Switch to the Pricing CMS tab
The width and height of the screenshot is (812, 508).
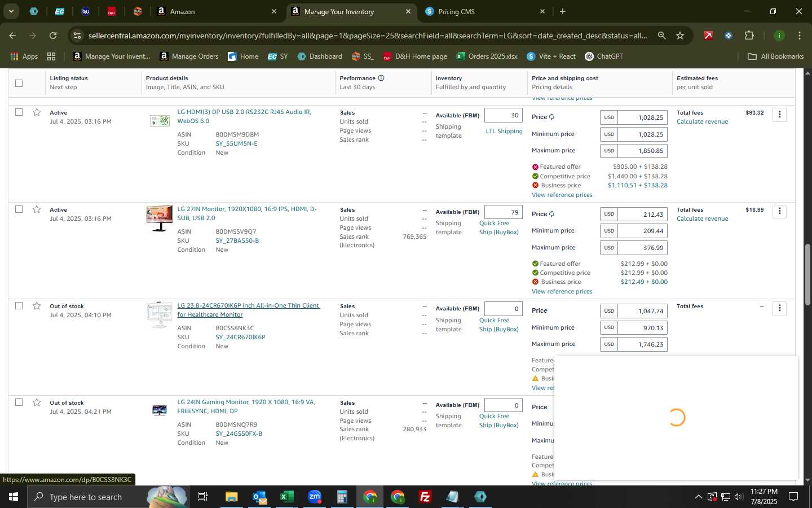[x=485, y=11]
